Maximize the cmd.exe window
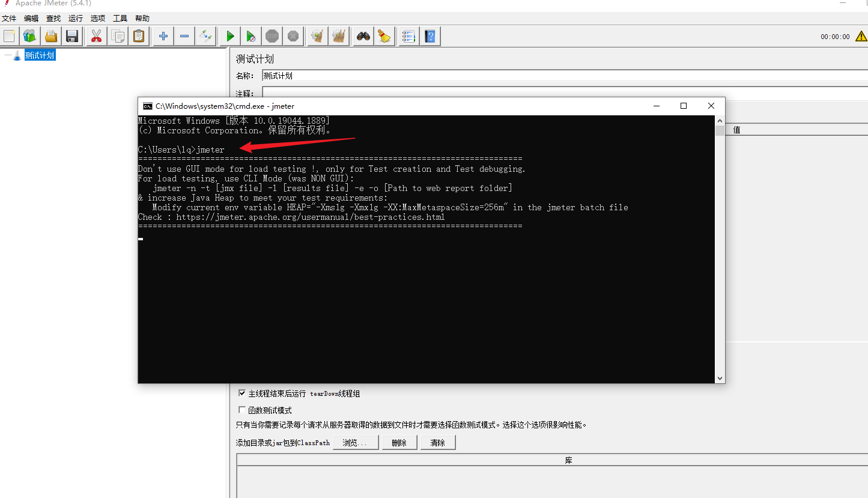Screen dimensions: 868x498 tap(683, 106)
